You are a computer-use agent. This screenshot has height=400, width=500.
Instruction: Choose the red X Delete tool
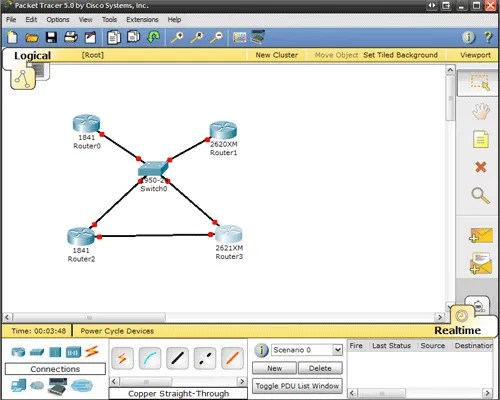click(x=481, y=167)
